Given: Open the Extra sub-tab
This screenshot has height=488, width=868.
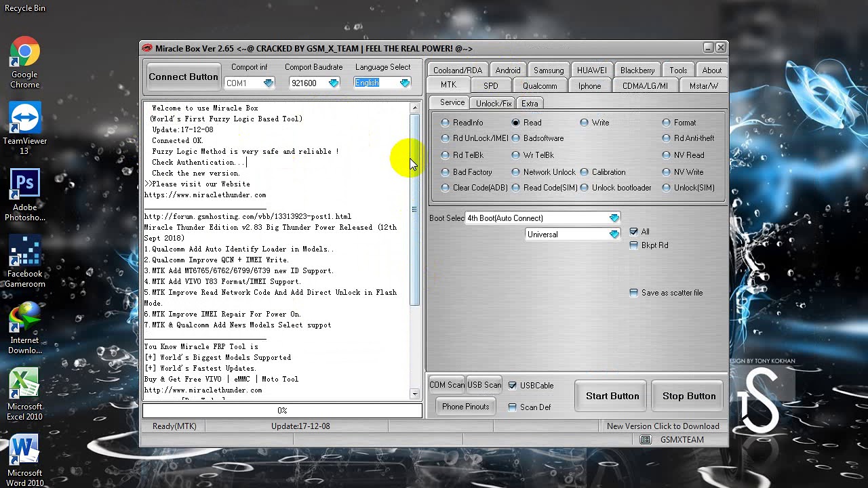Looking at the screenshot, I should point(530,104).
